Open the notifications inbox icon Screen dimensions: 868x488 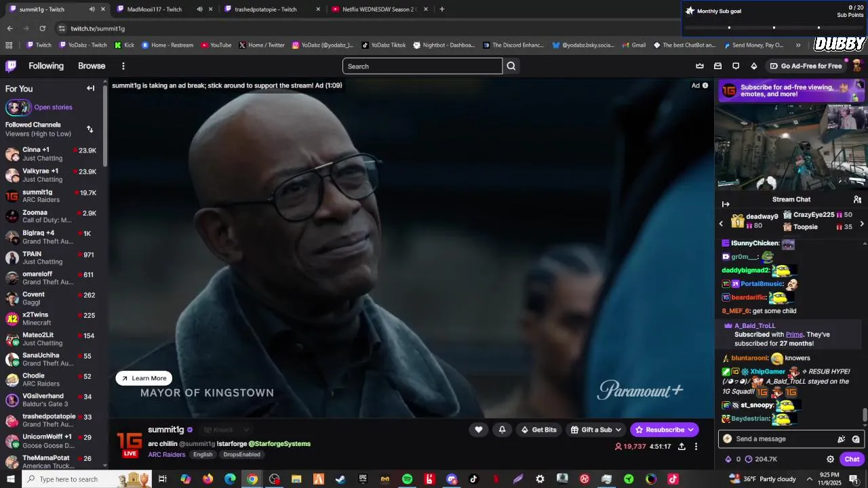(718, 66)
